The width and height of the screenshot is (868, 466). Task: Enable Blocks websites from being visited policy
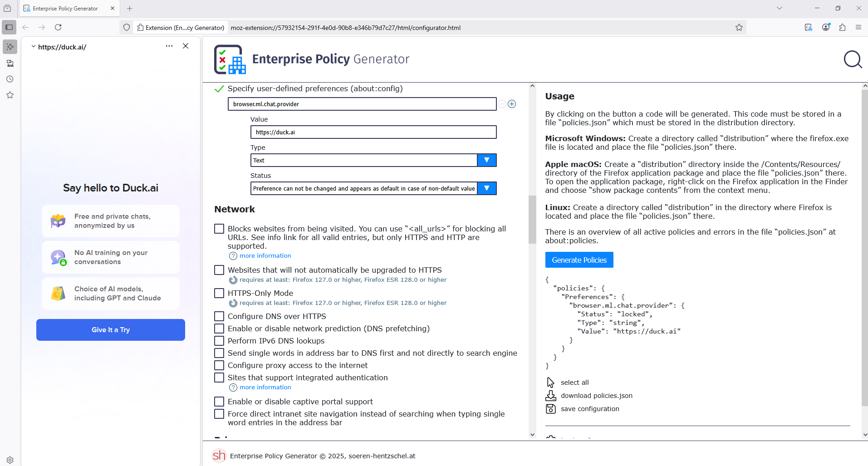[x=219, y=229]
